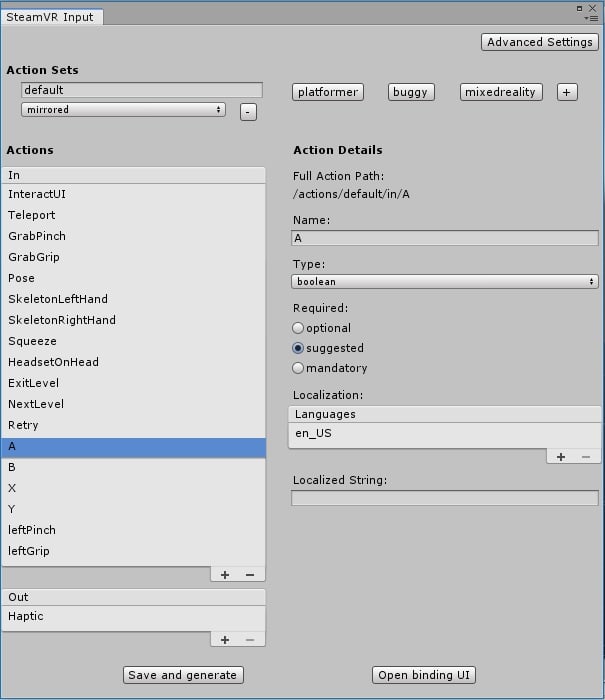
Task: Select the Y action
Action: tap(133, 509)
